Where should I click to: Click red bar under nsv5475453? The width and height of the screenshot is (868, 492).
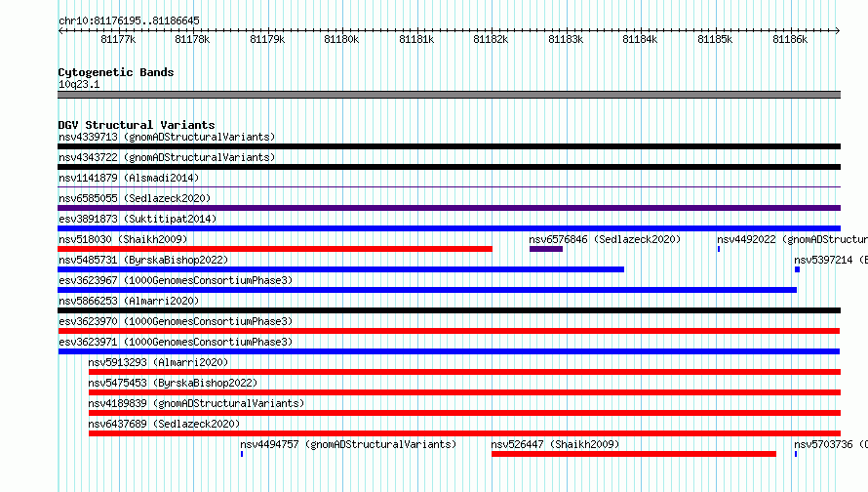464,392
